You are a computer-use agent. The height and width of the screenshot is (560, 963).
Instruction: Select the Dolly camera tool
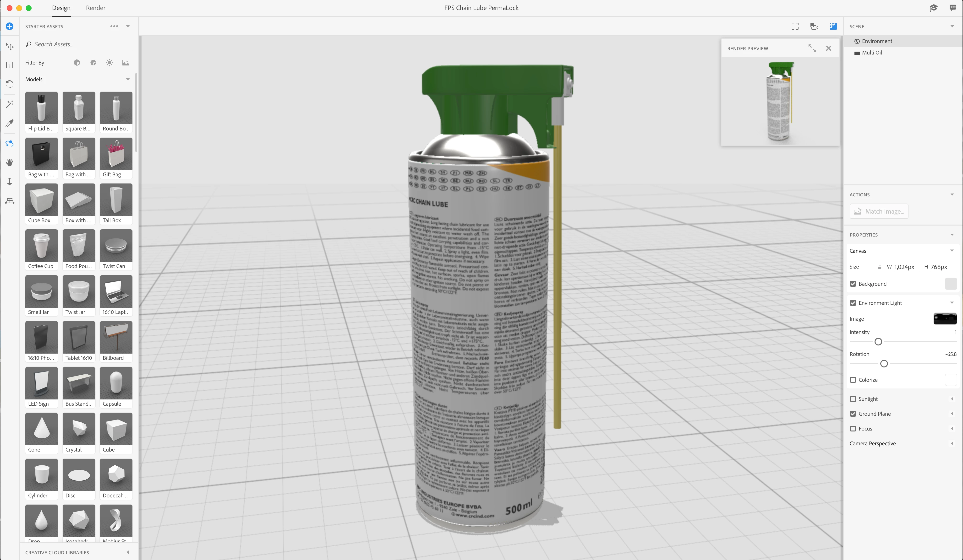(10, 181)
